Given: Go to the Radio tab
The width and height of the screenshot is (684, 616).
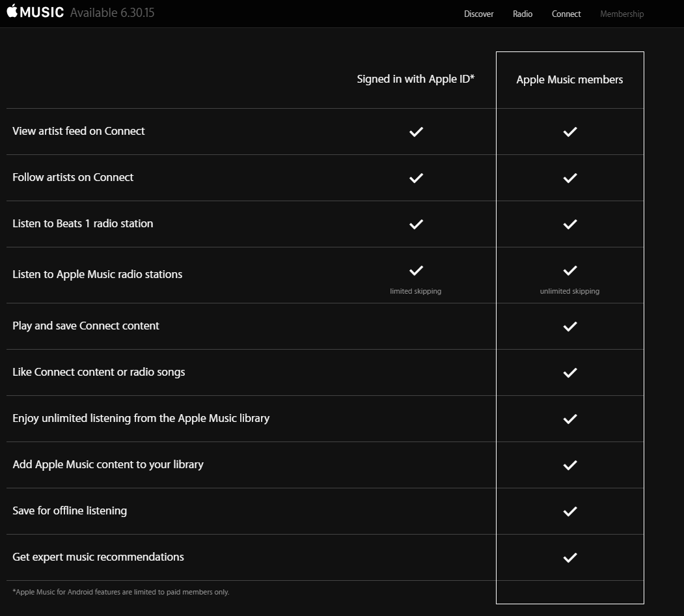Looking at the screenshot, I should (523, 14).
